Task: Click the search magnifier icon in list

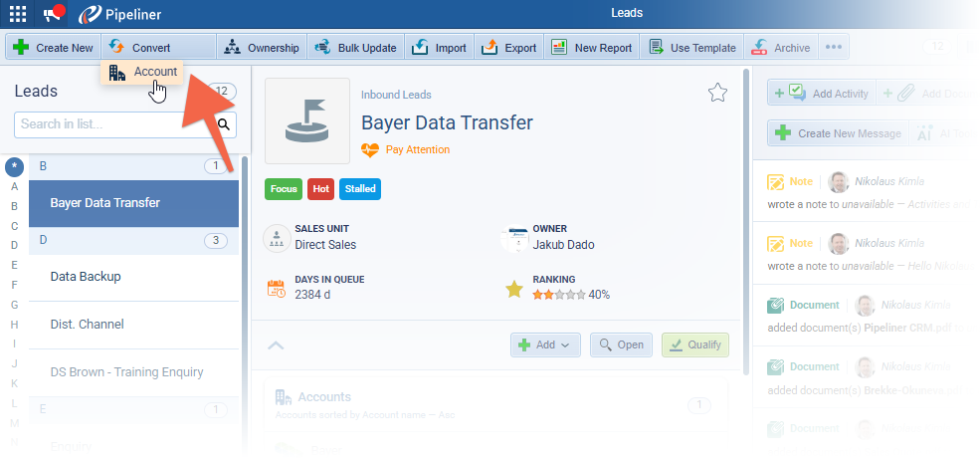Action: pyautogui.click(x=225, y=124)
